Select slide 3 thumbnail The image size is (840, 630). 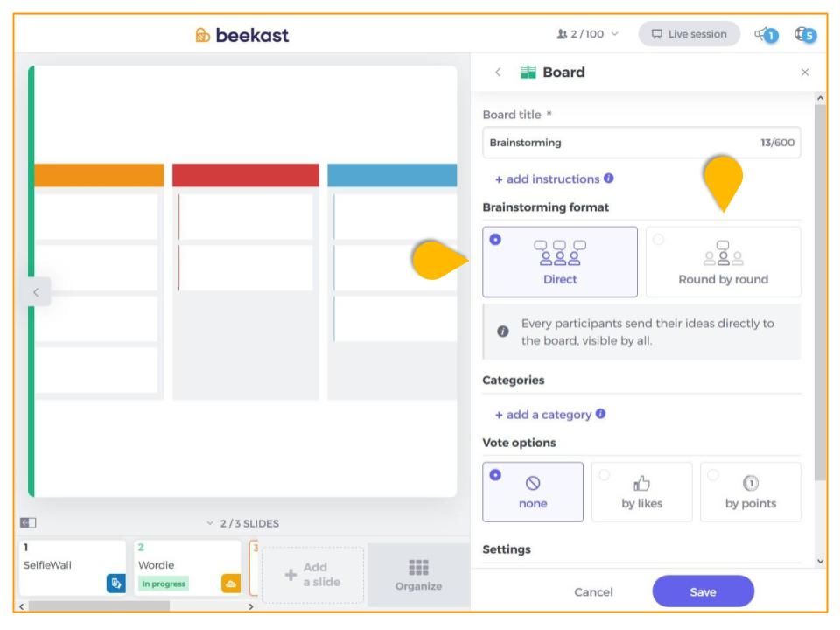click(255, 567)
